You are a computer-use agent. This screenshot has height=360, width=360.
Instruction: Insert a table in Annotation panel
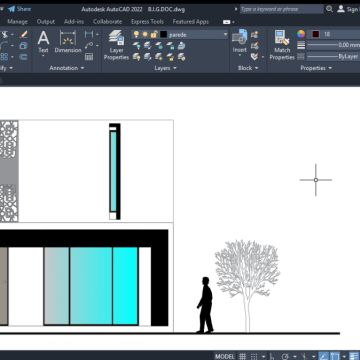[89, 56]
